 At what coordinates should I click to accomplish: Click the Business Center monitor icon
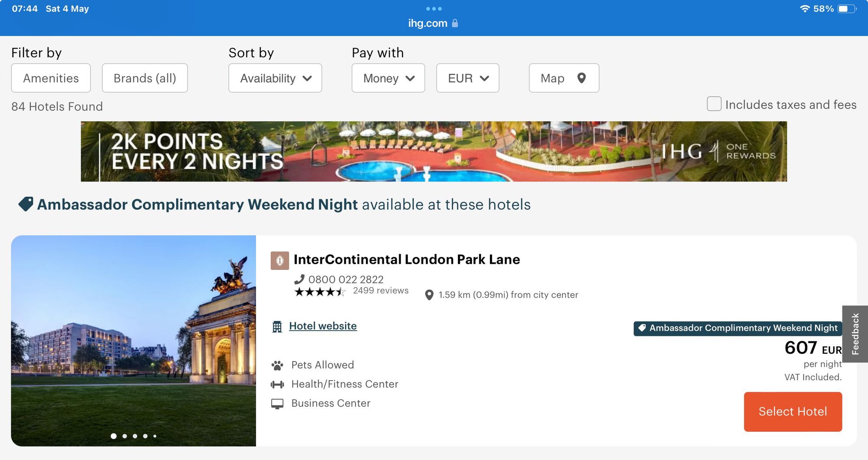point(277,404)
